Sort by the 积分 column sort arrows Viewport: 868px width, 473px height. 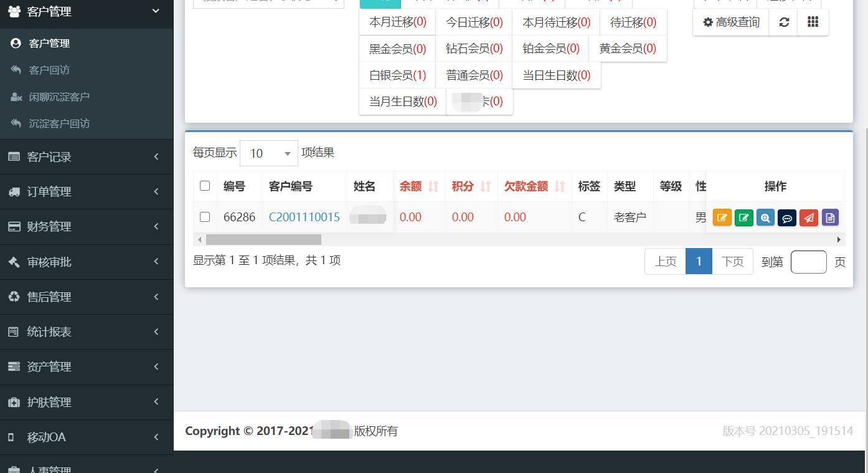pyautogui.click(x=486, y=186)
